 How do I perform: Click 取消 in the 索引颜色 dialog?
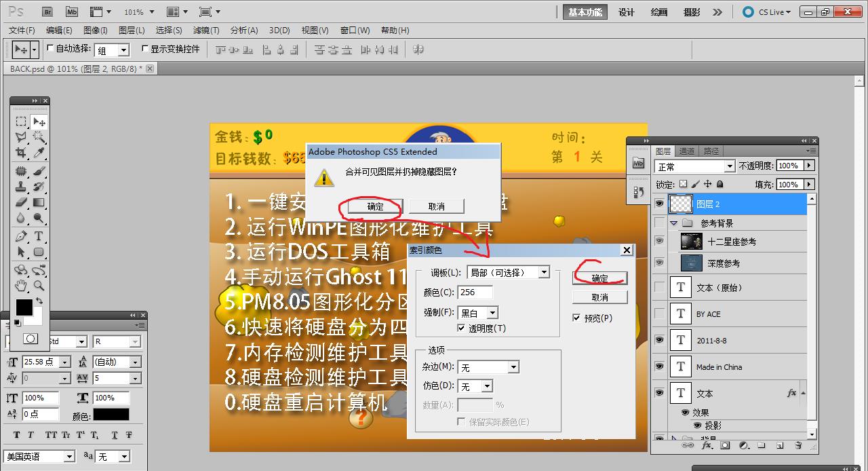pos(600,297)
